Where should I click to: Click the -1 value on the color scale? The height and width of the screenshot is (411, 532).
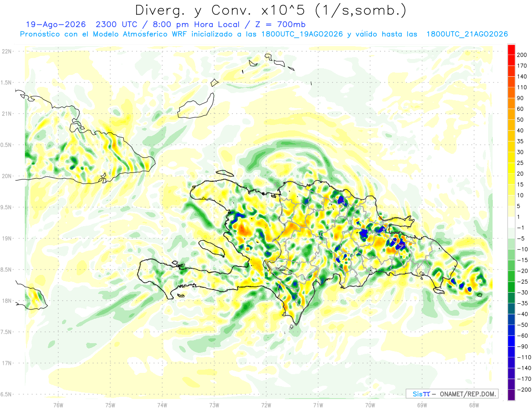[520, 228]
